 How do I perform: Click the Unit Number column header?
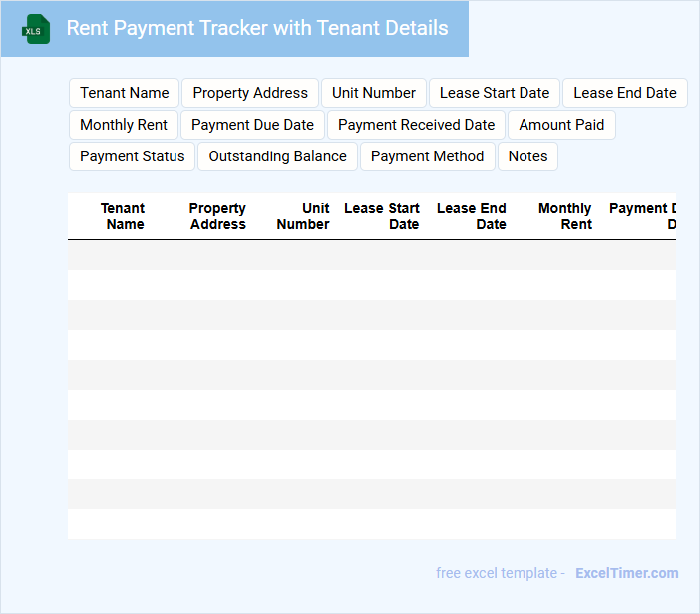[x=303, y=216]
